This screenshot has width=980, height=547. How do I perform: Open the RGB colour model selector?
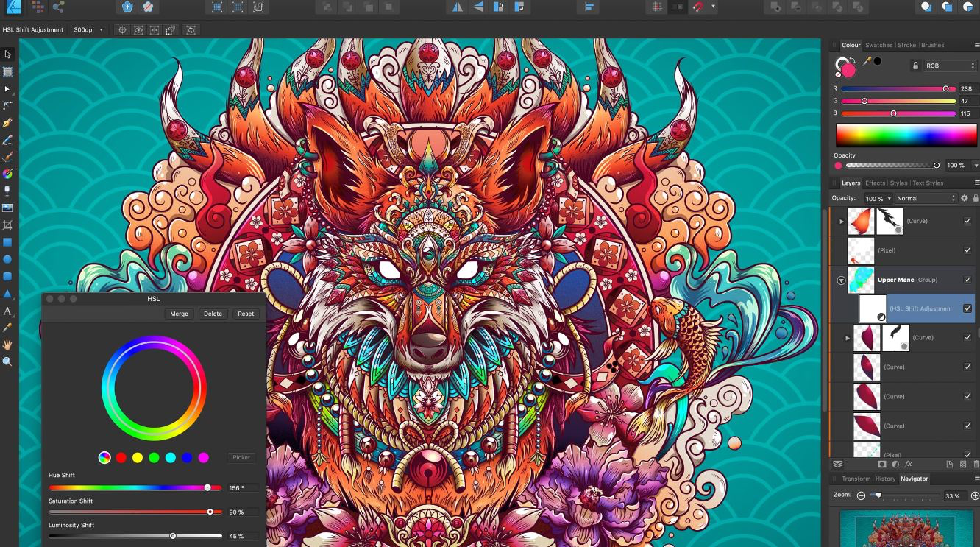click(x=948, y=65)
